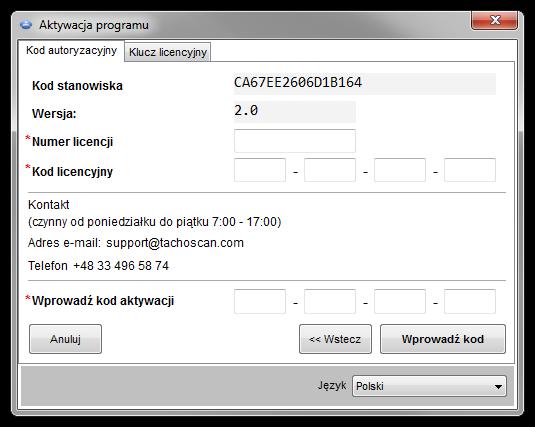Viewport: 535px width, 427px height.
Task: Click the Kontakt heading text
Action: (x=48, y=205)
